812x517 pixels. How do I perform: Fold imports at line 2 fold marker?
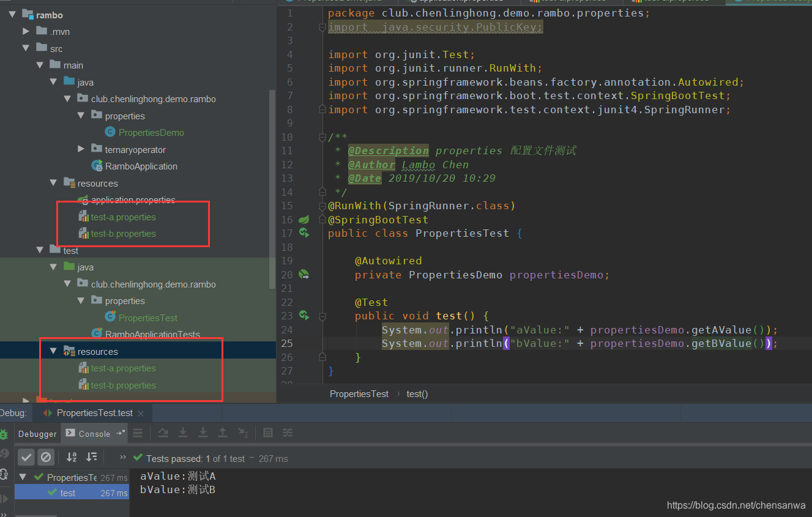322,27
